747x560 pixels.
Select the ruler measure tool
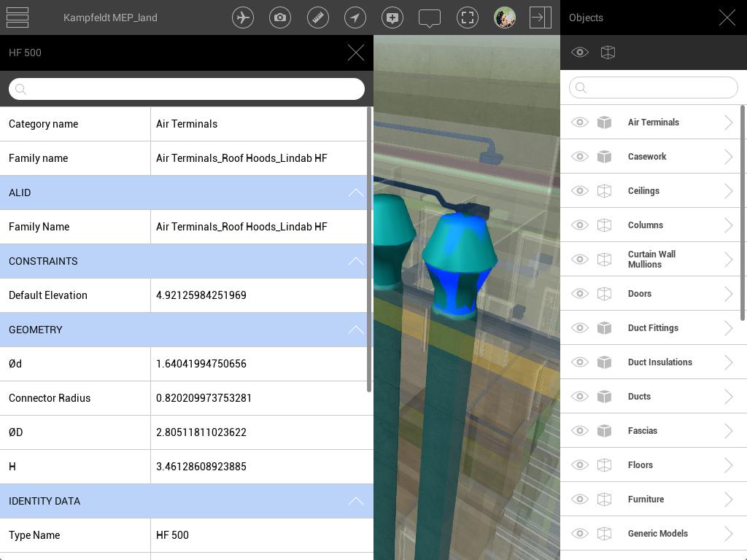[x=318, y=17]
